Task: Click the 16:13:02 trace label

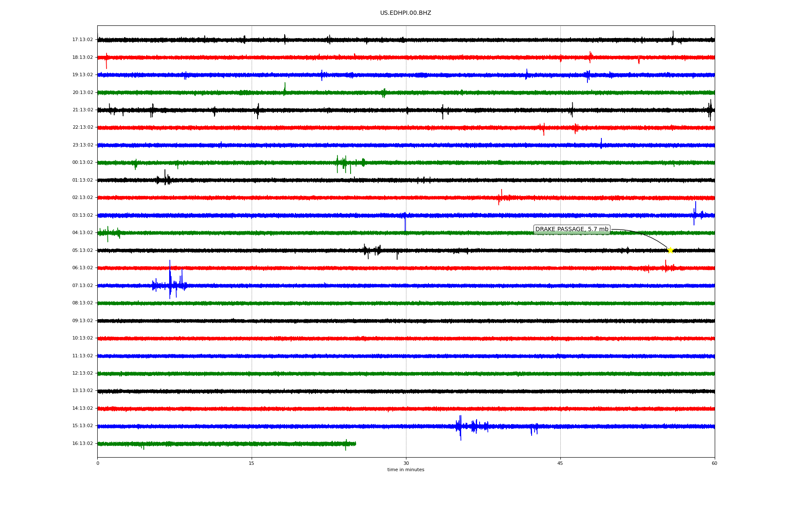Action: [82, 444]
